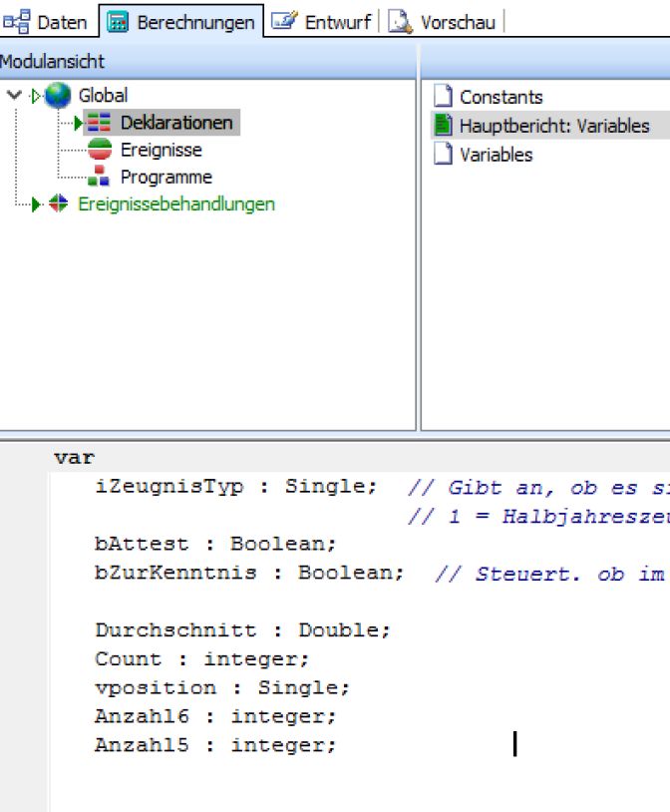Click the Variables document icon
Viewport: 670px width, 812px height.
pyautogui.click(x=443, y=155)
